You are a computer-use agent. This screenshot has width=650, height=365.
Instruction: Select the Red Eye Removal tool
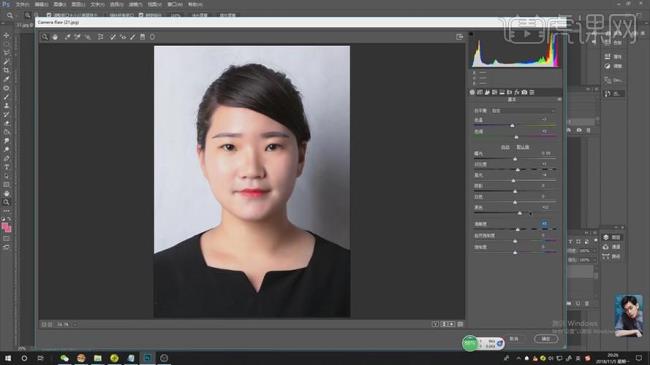click(123, 37)
